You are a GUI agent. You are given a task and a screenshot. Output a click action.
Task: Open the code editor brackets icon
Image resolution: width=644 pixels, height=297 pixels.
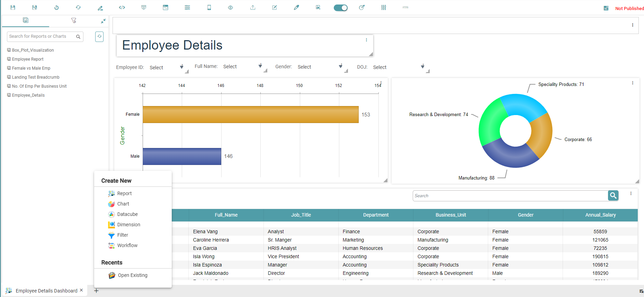pos(122,8)
